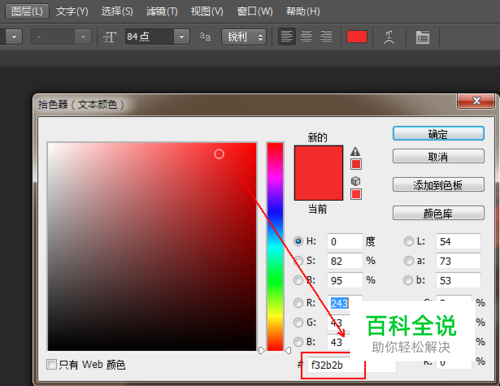Viewport: 500px width, 386px height.
Task: Open 颜色库 color libraries button
Action: (x=438, y=213)
